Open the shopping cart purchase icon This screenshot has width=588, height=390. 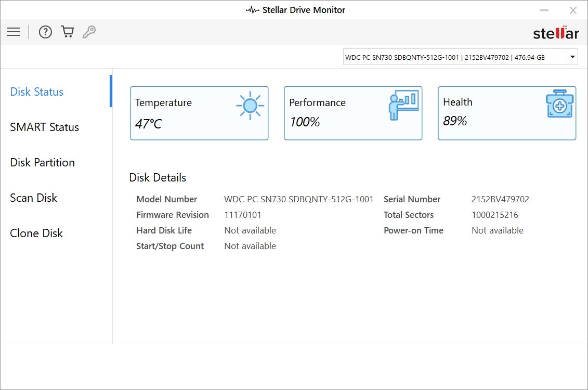pos(68,32)
